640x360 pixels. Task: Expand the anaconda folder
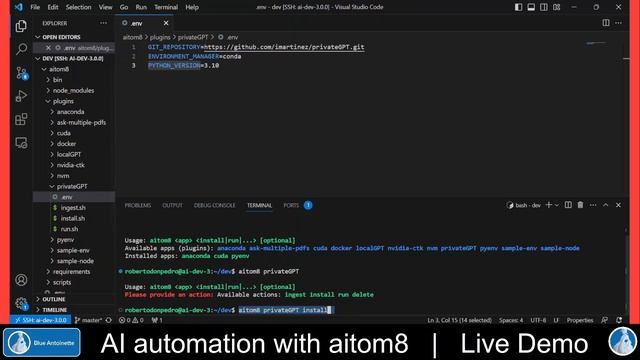point(74,111)
